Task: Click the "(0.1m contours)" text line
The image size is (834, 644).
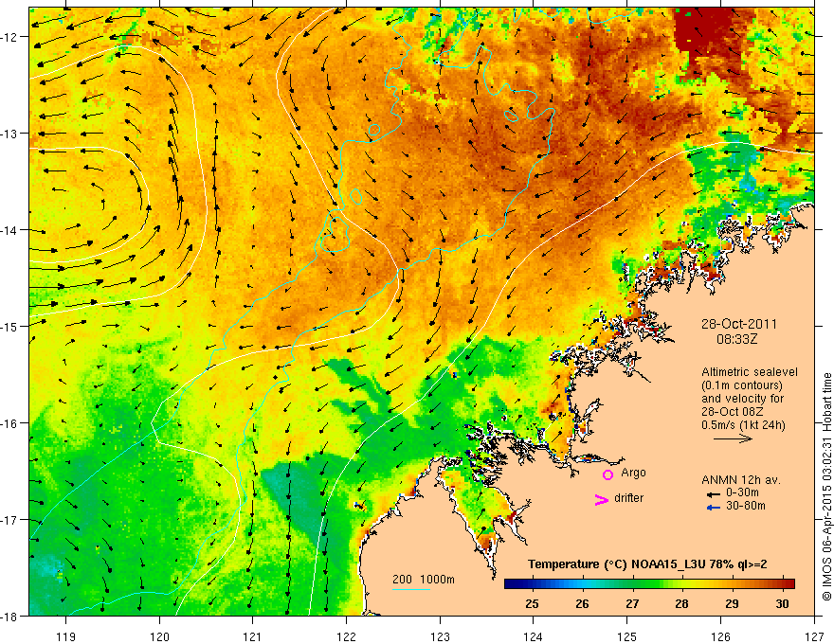Action: pyautogui.click(x=742, y=385)
